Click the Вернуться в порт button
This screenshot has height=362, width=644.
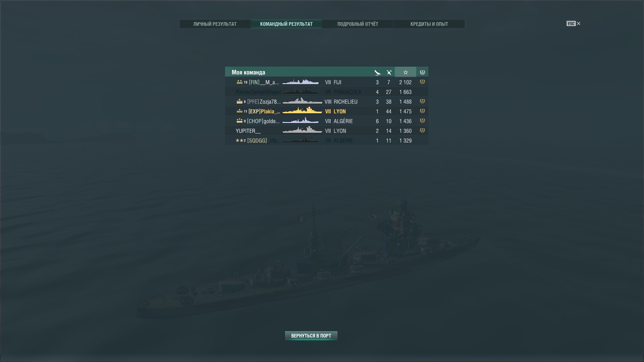click(x=311, y=336)
